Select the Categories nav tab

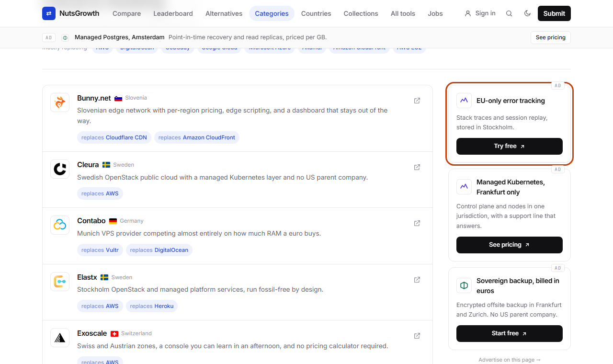coord(272,13)
